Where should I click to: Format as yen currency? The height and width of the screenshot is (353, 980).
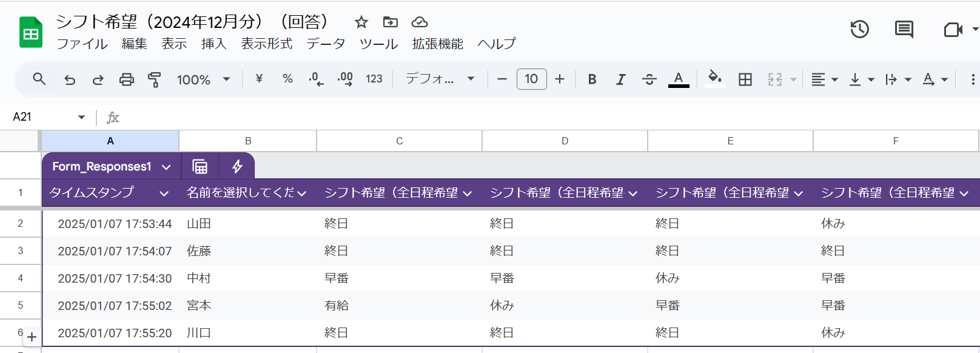(259, 79)
